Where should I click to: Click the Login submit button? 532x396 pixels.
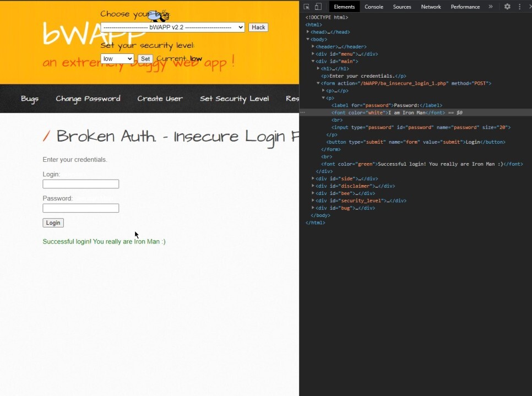[53, 223]
